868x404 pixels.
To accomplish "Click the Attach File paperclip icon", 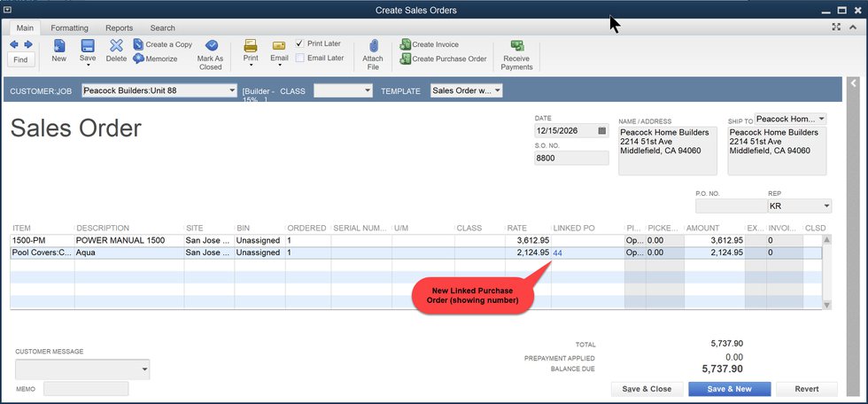I will click(x=373, y=46).
